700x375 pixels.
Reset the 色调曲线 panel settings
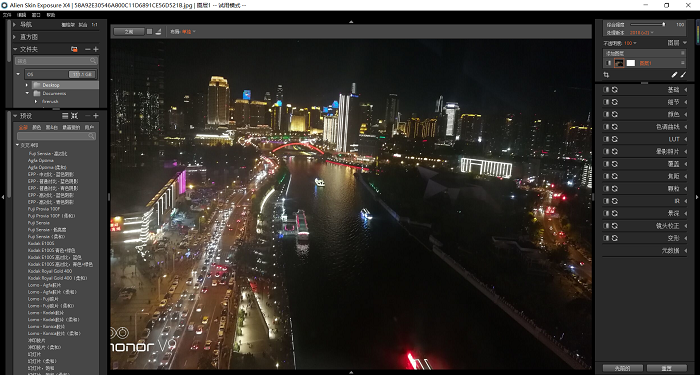click(615, 127)
